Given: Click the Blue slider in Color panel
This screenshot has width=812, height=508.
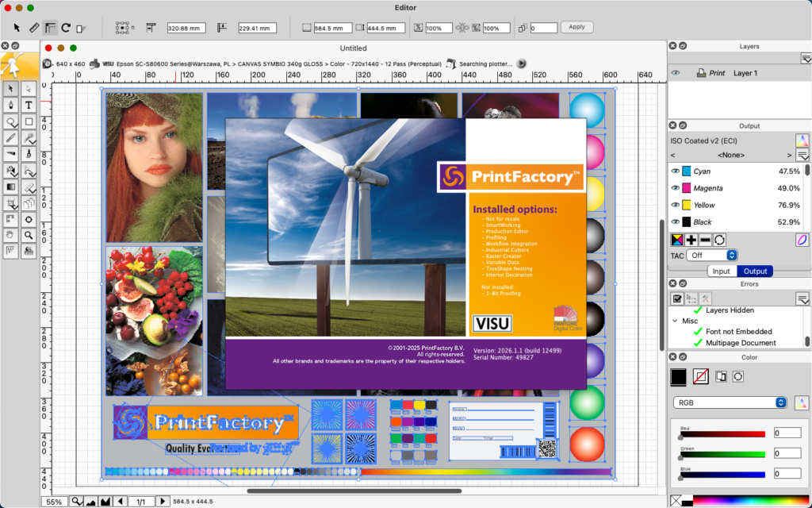Looking at the screenshot, I should click(722, 475).
